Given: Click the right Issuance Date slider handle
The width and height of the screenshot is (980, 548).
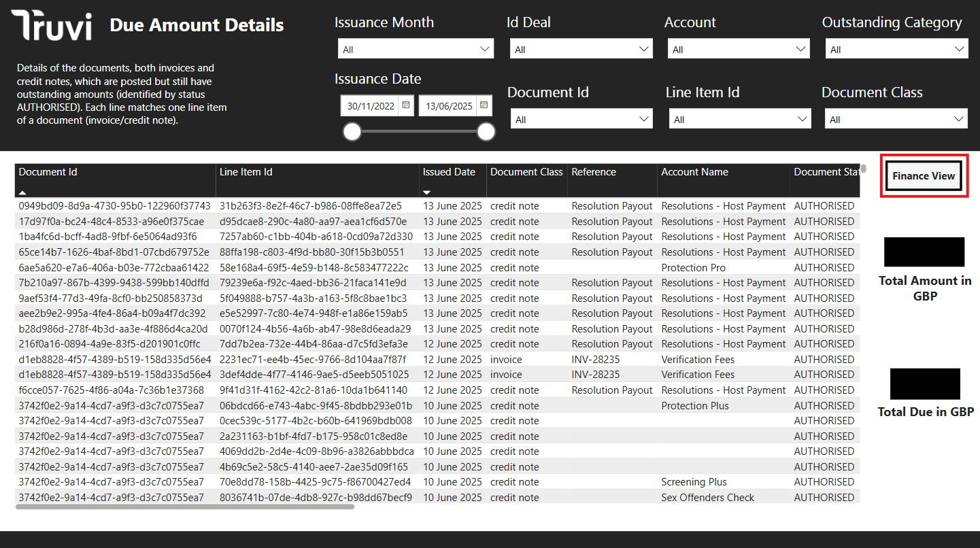Looking at the screenshot, I should point(486,132).
